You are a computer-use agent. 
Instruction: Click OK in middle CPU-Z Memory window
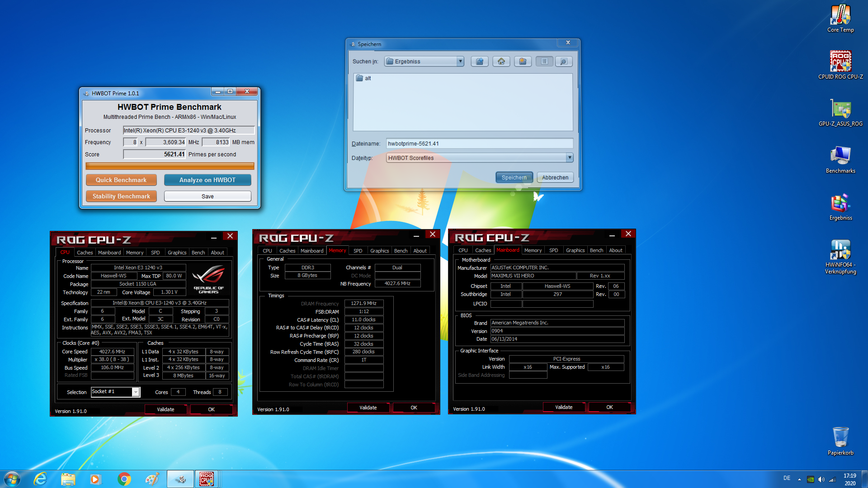pyautogui.click(x=414, y=408)
